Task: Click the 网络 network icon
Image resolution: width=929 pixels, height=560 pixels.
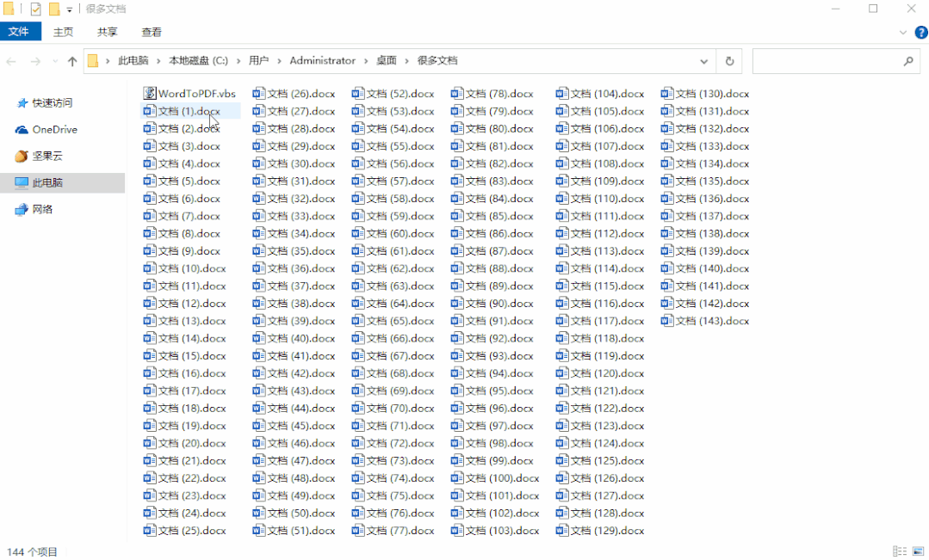Action: [x=22, y=209]
